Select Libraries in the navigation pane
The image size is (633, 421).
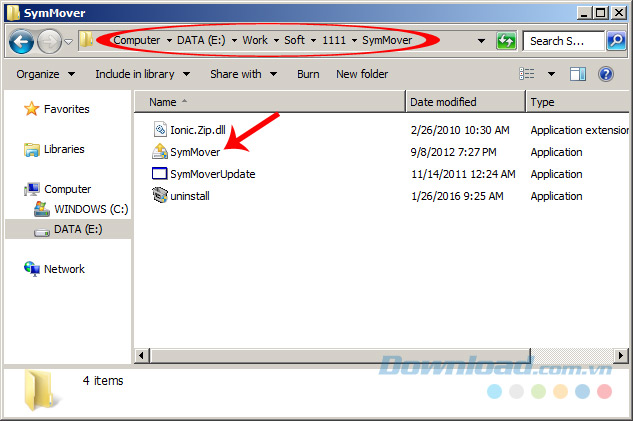point(64,149)
